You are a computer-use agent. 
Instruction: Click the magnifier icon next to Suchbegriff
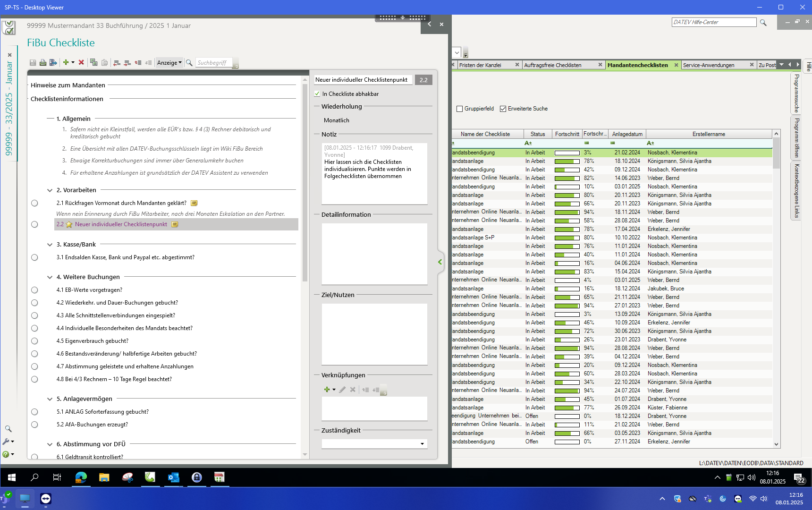click(x=189, y=62)
